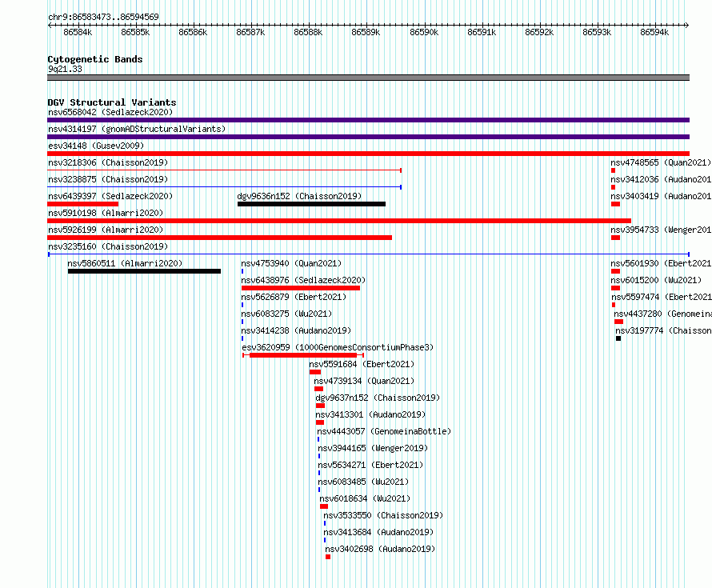Viewport: 712px width, 588px height.
Task: Click the nsv5601930 Ebert2021 label
Action: pos(661,263)
